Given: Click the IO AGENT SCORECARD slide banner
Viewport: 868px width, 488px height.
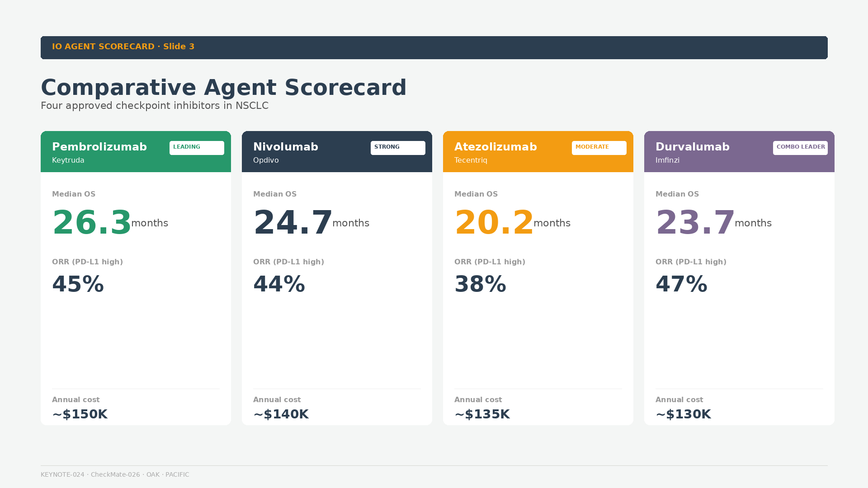Looking at the screenshot, I should [434, 47].
